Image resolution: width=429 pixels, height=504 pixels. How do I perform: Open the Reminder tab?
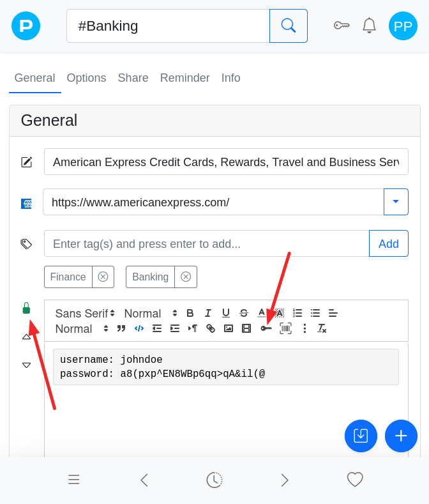point(184,78)
